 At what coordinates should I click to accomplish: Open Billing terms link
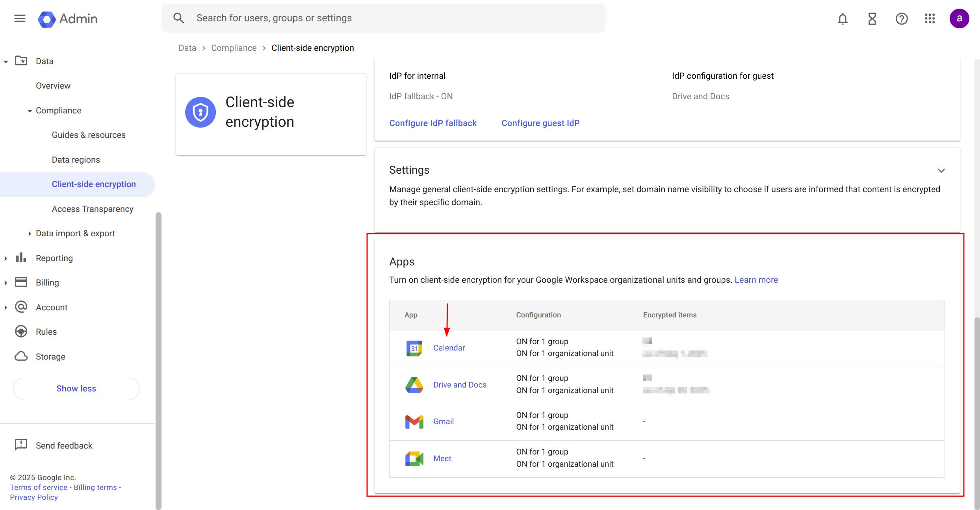point(95,487)
